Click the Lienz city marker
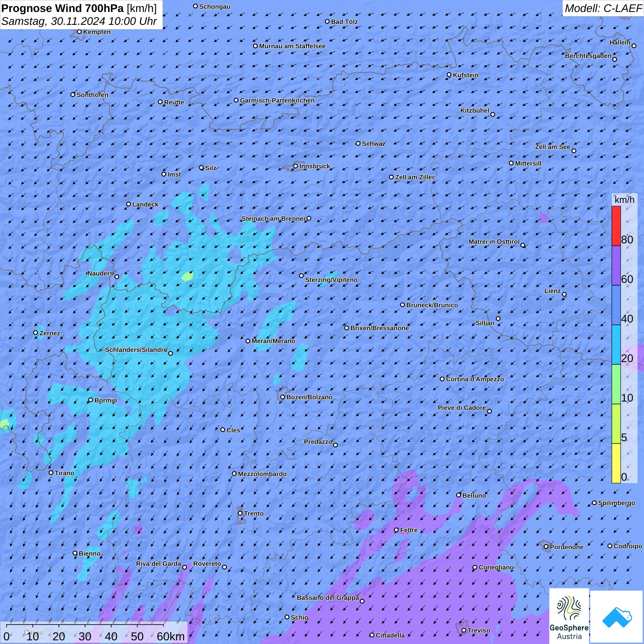This screenshot has height=644, width=644. (564, 294)
